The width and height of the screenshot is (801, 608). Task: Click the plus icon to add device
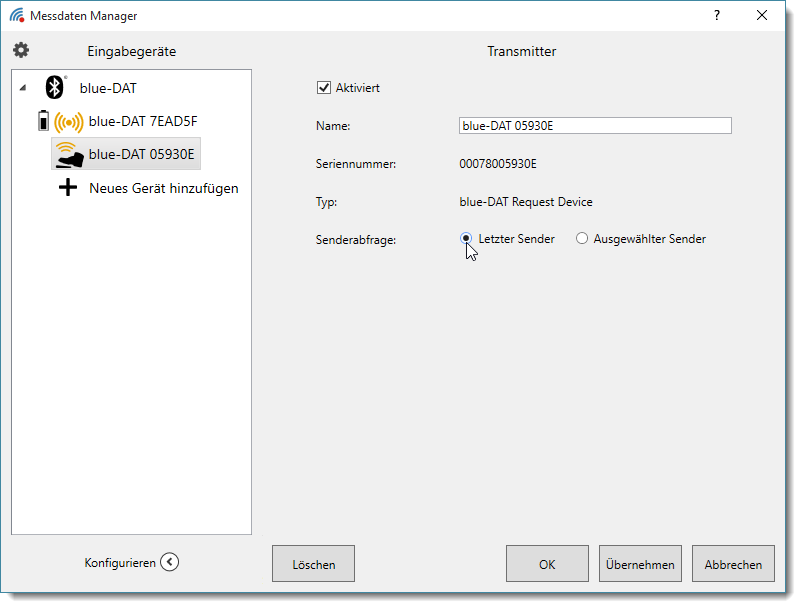68,187
